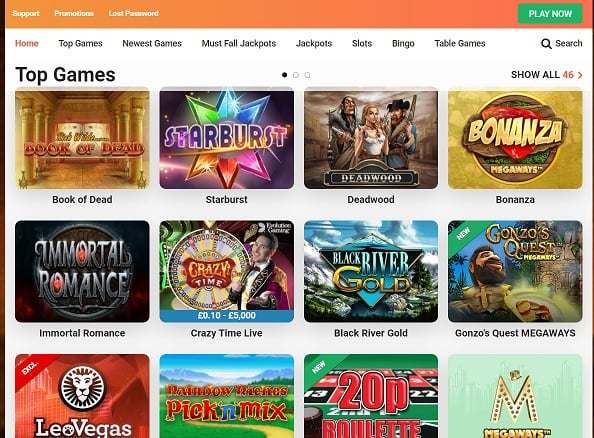594x438 pixels.
Task: Select the first carousel page dot
Action: 284,75
